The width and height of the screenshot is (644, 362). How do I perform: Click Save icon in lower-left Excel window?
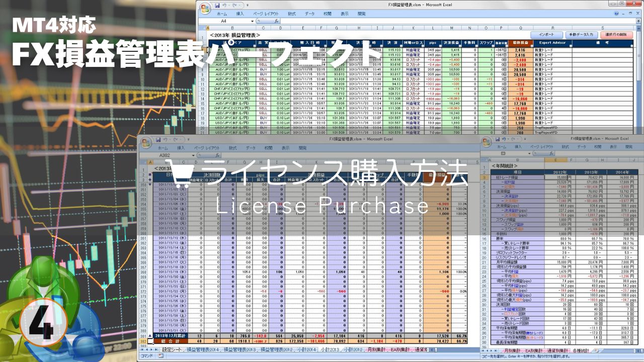(158, 139)
